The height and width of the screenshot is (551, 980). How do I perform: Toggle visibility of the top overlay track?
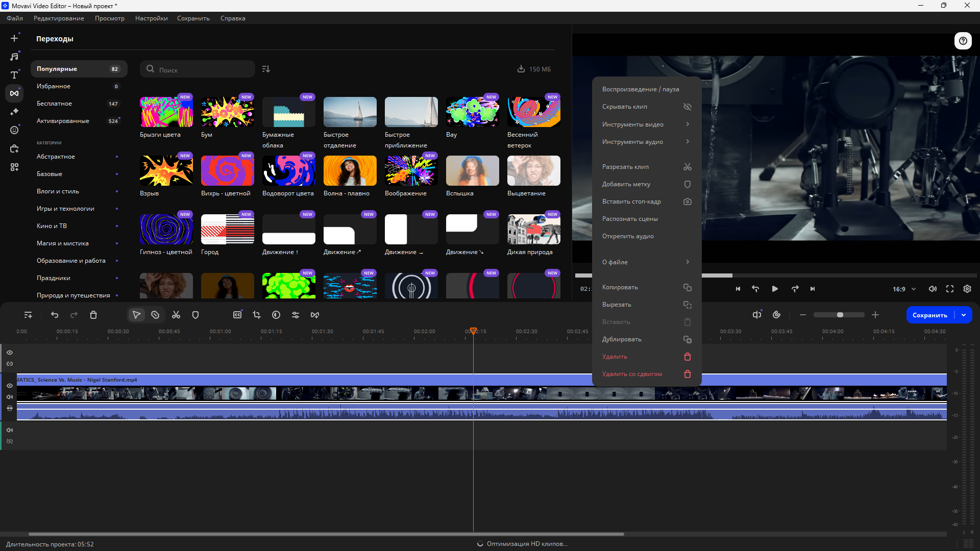(x=10, y=353)
